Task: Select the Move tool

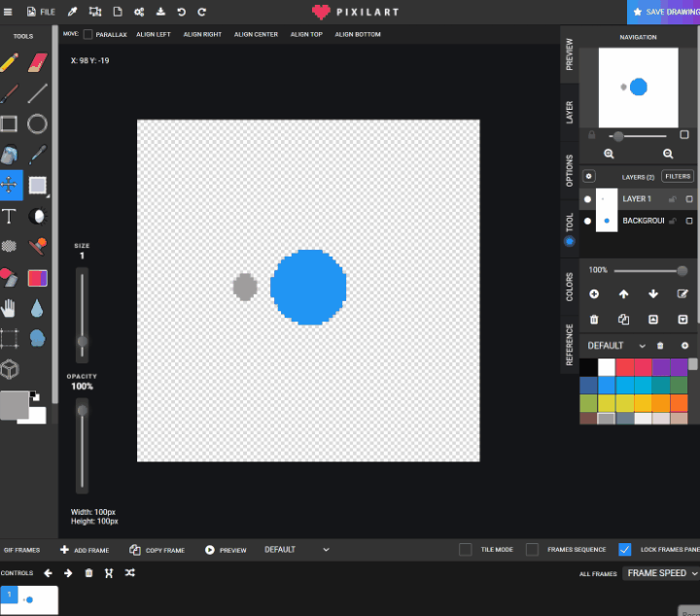Action: click(x=11, y=185)
